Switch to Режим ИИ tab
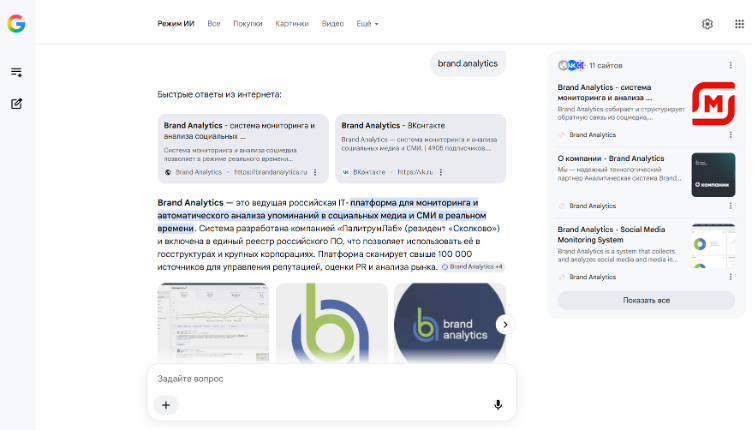Image resolution: width=755 pixels, height=430 pixels. pyautogui.click(x=176, y=24)
